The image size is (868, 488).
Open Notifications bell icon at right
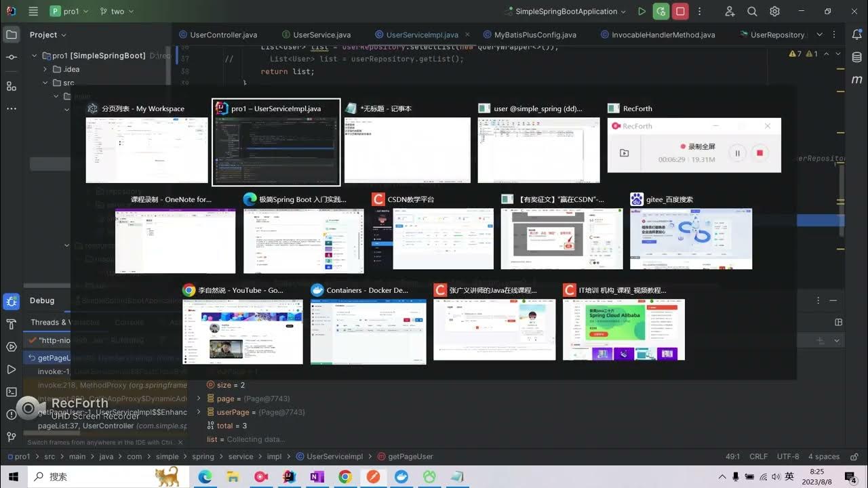[x=856, y=35]
